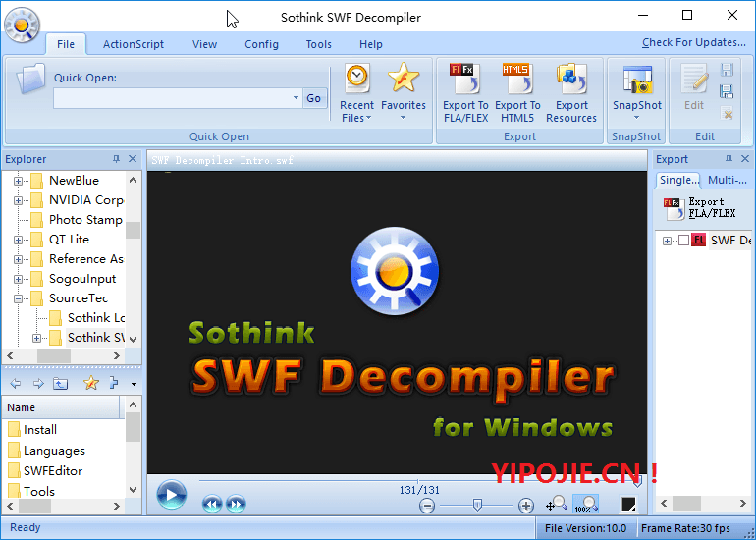The image size is (756, 540).
Task: Open the ActionScript ribbon tab
Action: click(134, 44)
